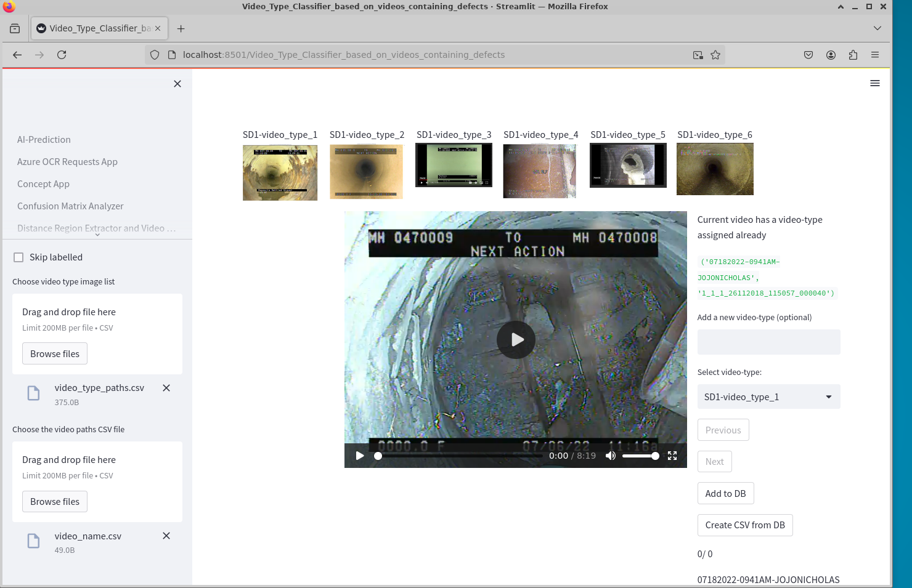Viewport: 912px width, 588px height.
Task: Close the Streamlit sidebar with X icon
Action: pos(177,84)
